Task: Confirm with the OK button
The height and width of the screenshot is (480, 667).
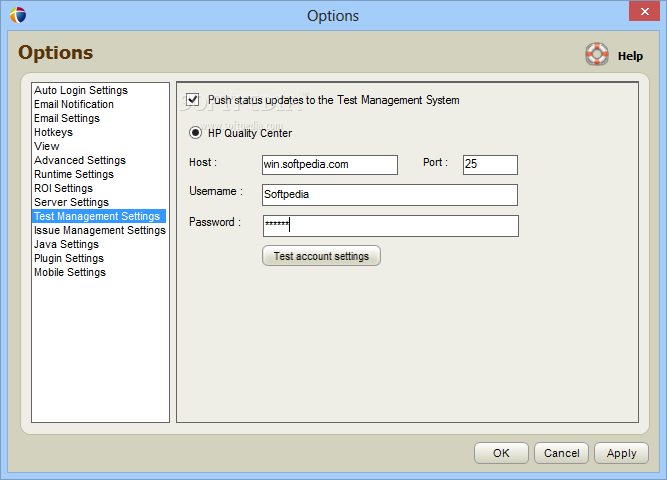Action: pos(501,453)
